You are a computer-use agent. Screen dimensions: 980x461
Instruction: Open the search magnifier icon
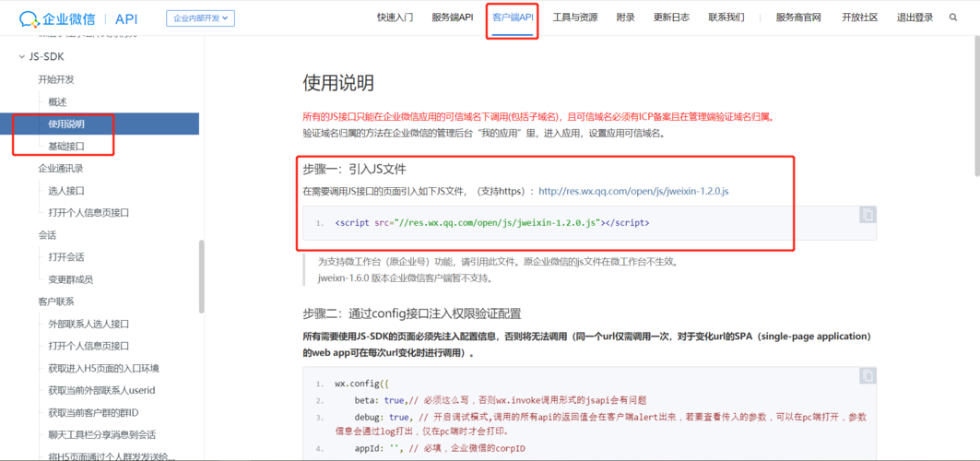[x=953, y=18]
